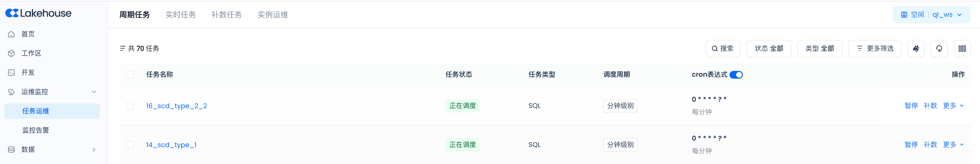Pause the 16_scd_type_2_2 task with 暂停
This screenshot has width=980, height=164.
911,106
